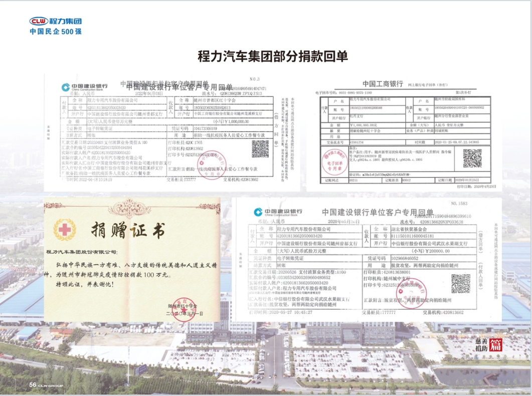Viewport: 532px width, 396px height.
Task: Click the Red Cross emblem on the donation certificate
Action: click(65, 230)
